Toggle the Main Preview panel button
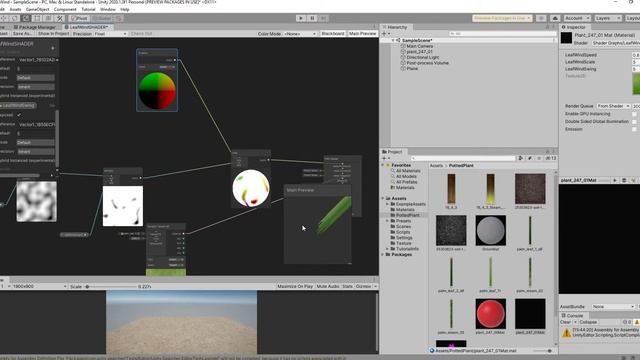This screenshot has height=360, width=640. pos(362,34)
